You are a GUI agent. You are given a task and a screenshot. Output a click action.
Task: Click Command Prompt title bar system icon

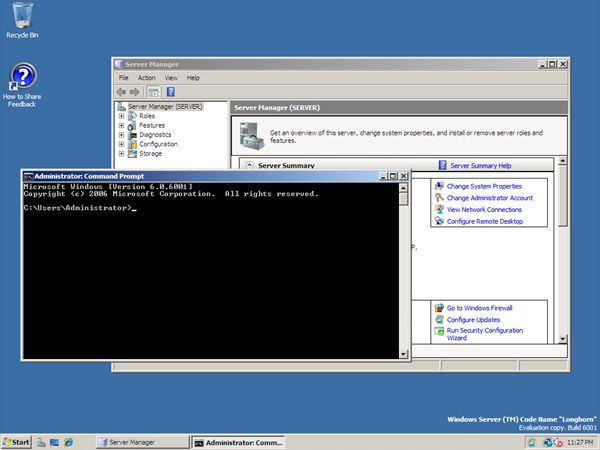coord(28,176)
